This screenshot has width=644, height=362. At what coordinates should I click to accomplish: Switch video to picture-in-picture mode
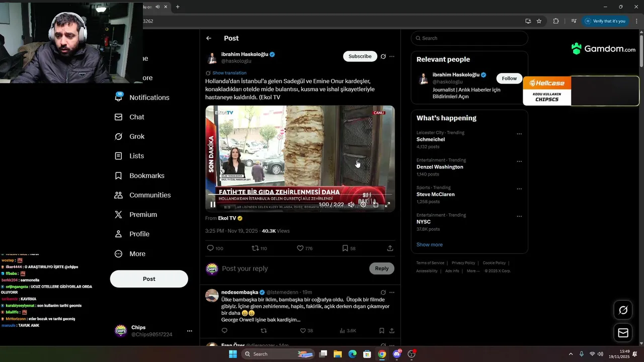pos(375,205)
